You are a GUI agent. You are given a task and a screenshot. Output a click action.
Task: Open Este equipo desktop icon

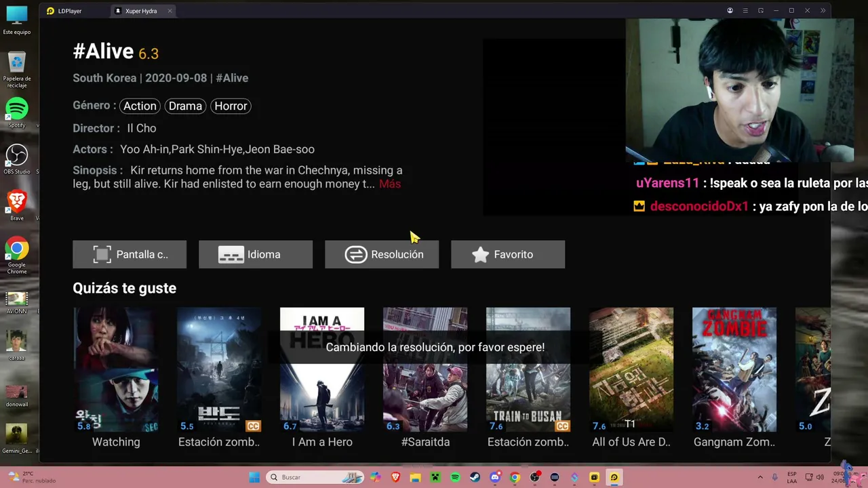point(17,20)
